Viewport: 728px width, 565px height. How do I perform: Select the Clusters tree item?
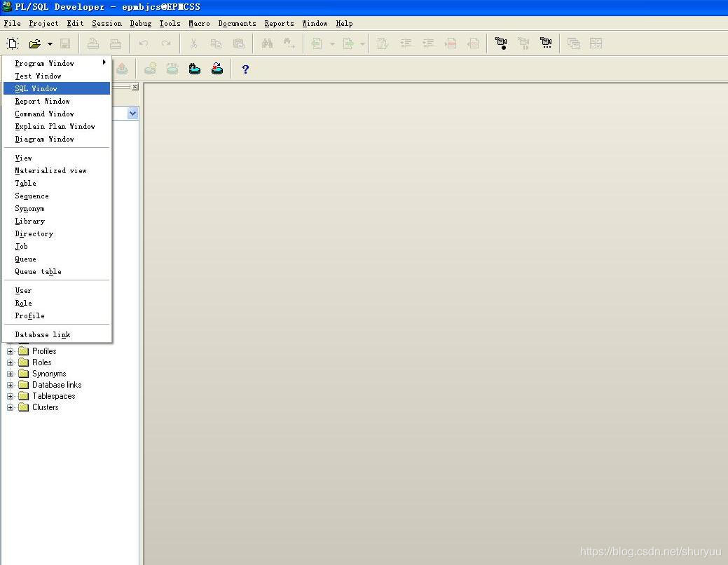(x=45, y=407)
